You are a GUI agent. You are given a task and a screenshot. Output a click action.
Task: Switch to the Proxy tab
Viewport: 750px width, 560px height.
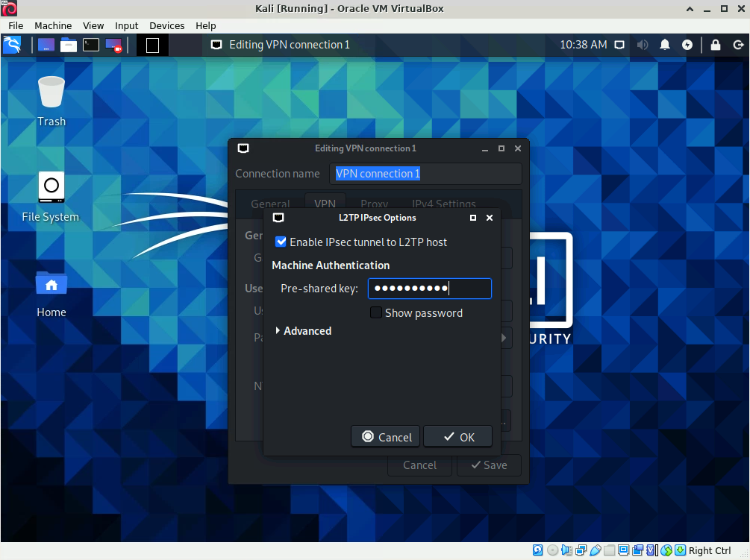(374, 204)
